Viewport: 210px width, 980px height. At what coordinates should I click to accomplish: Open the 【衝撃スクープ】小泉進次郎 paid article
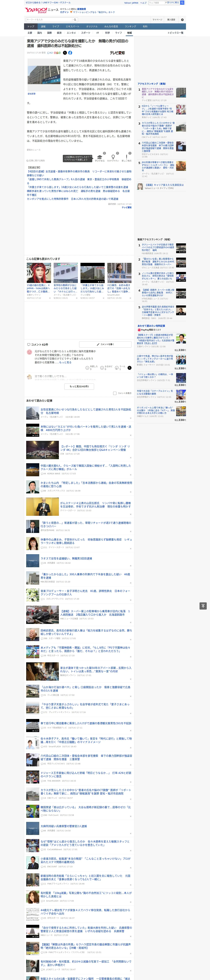156,339
